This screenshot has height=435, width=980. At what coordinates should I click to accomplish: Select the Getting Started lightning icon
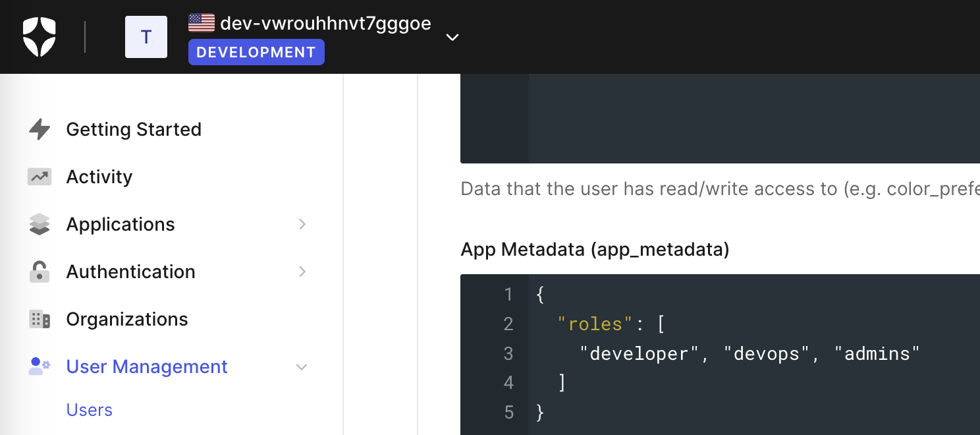40,129
